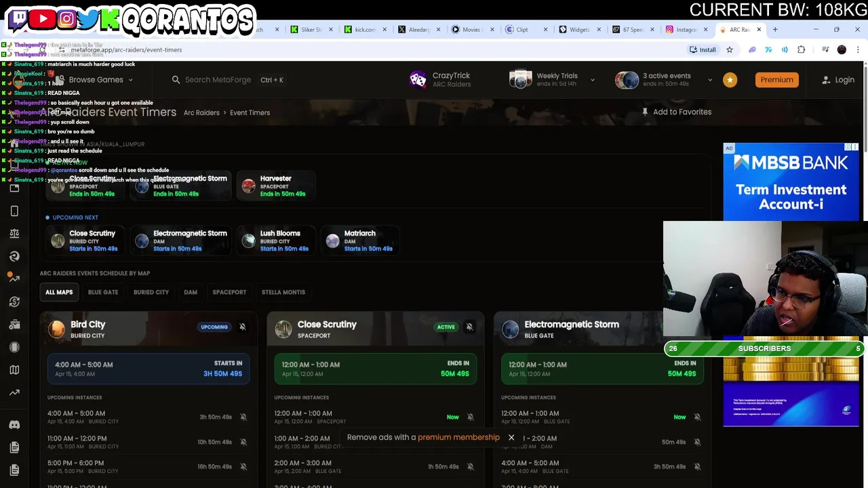Viewport: 868px width, 488px height.
Task: Open the dollar exchange sidebar icon
Action: coord(14,302)
